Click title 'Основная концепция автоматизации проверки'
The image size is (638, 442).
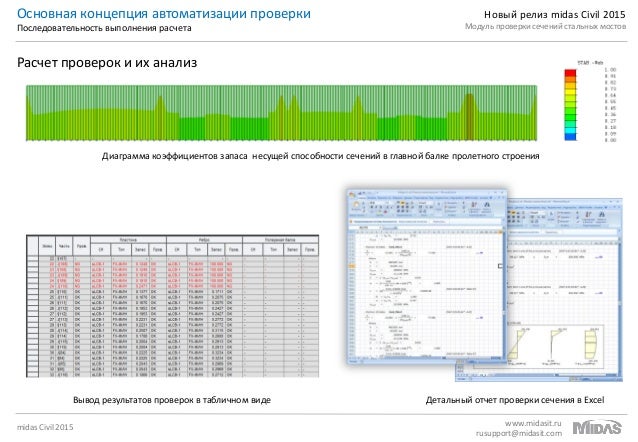coord(164,13)
